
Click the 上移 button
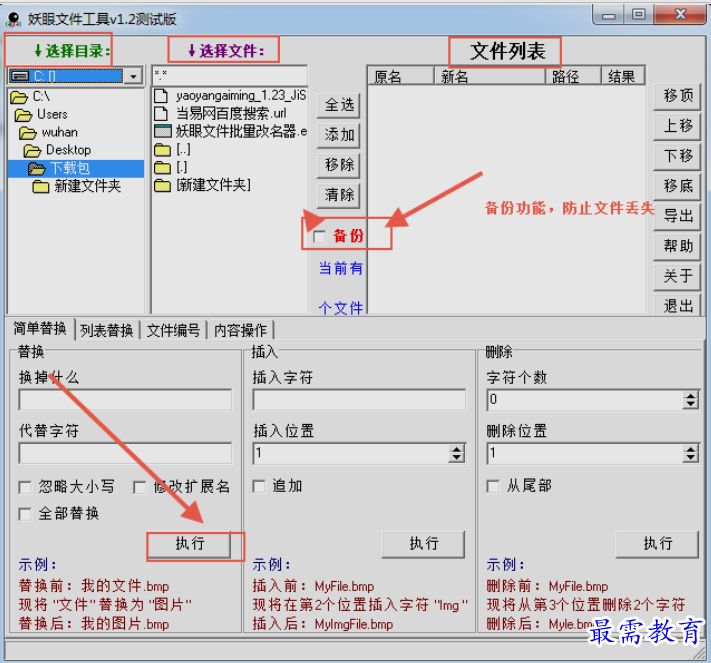click(677, 126)
